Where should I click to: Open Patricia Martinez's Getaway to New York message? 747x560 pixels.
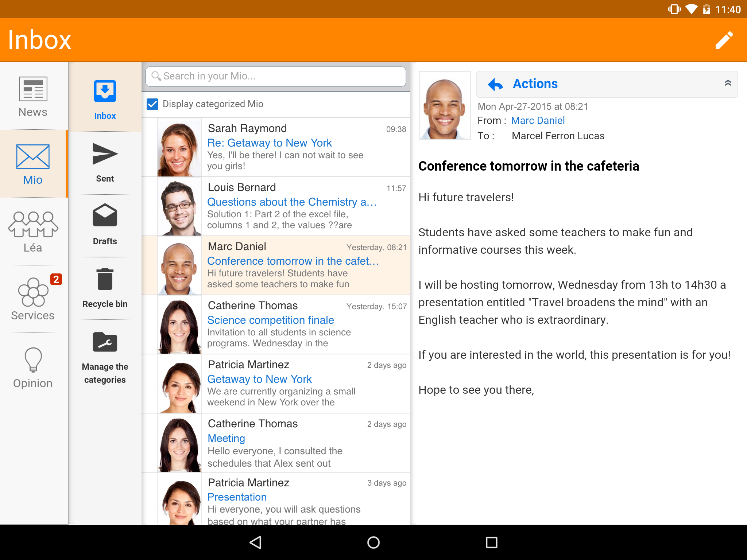276,384
